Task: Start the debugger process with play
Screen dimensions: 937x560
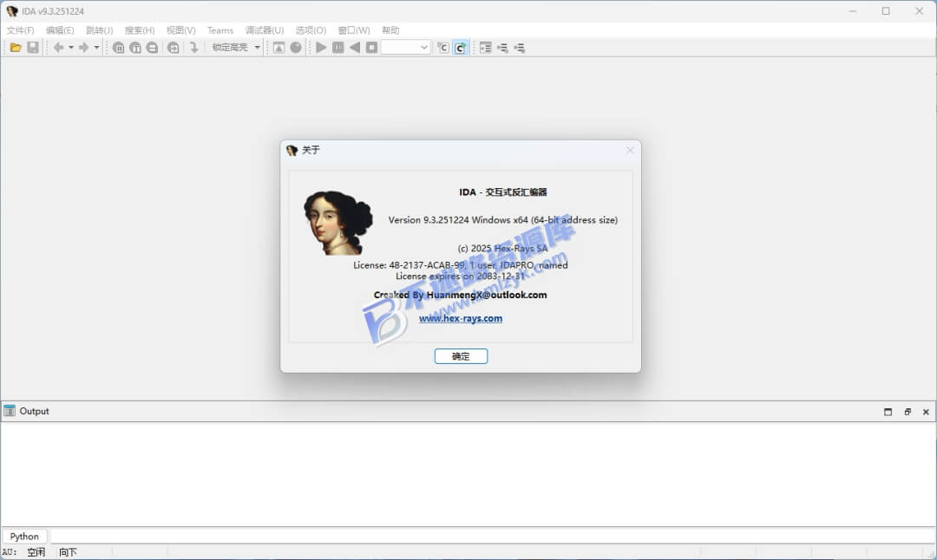Action: tap(321, 48)
